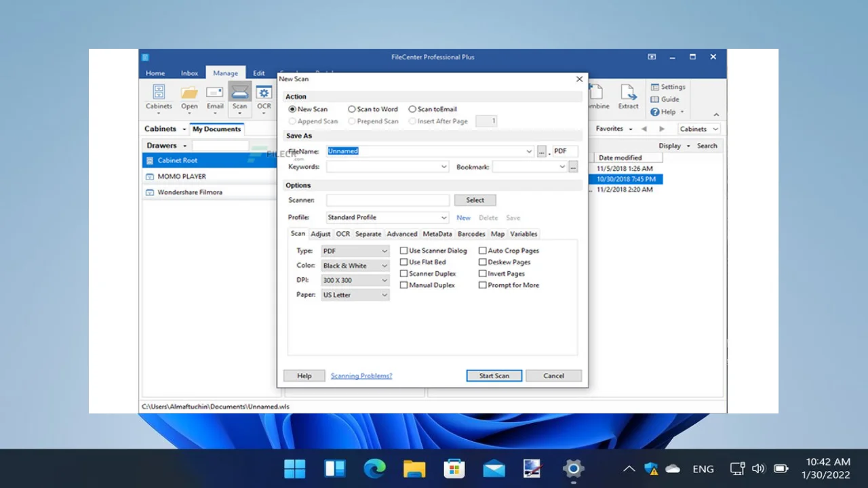Enable Auto Crop Pages checkbox
The height and width of the screenshot is (488, 868).
pyautogui.click(x=483, y=251)
